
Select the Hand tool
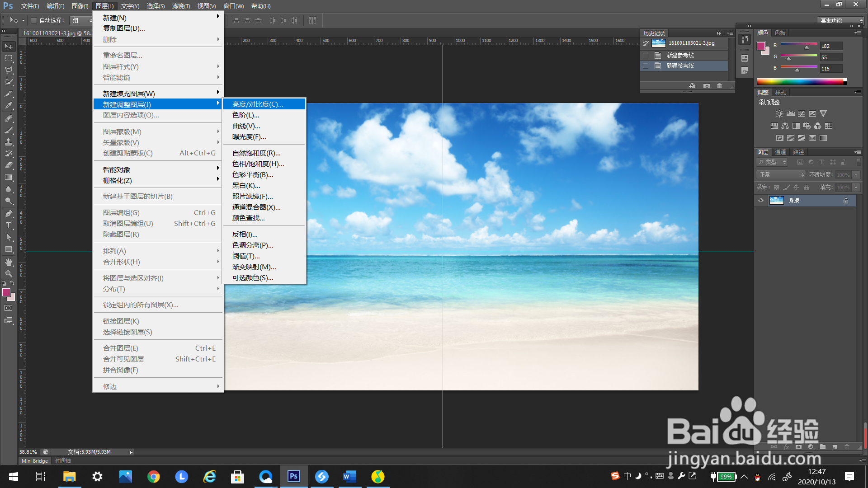pyautogui.click(x=9, y=262)
